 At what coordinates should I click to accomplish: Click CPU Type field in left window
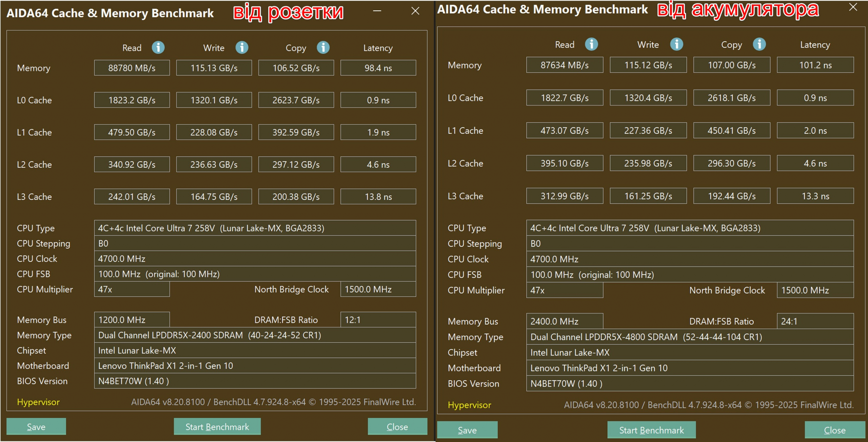(255, 228)
